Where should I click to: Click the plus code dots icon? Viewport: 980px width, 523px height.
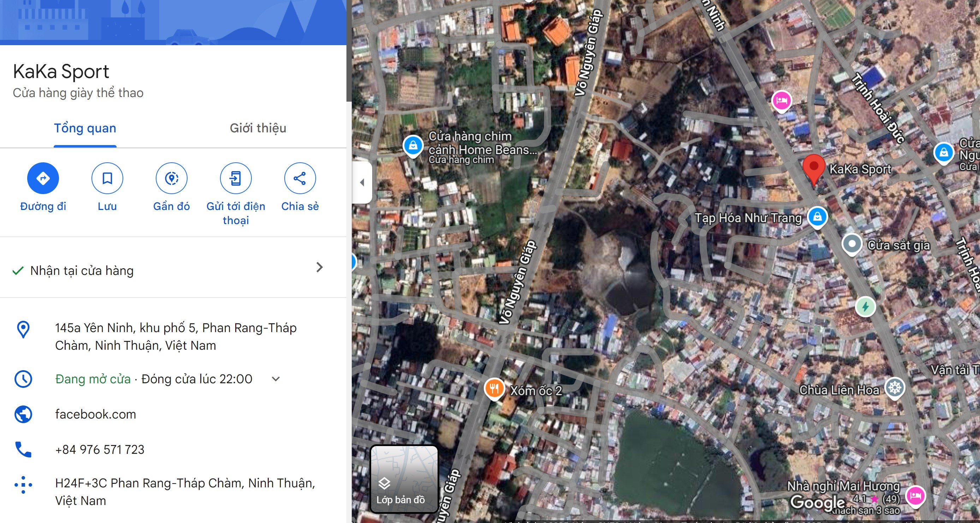click(x=23, y=485)
